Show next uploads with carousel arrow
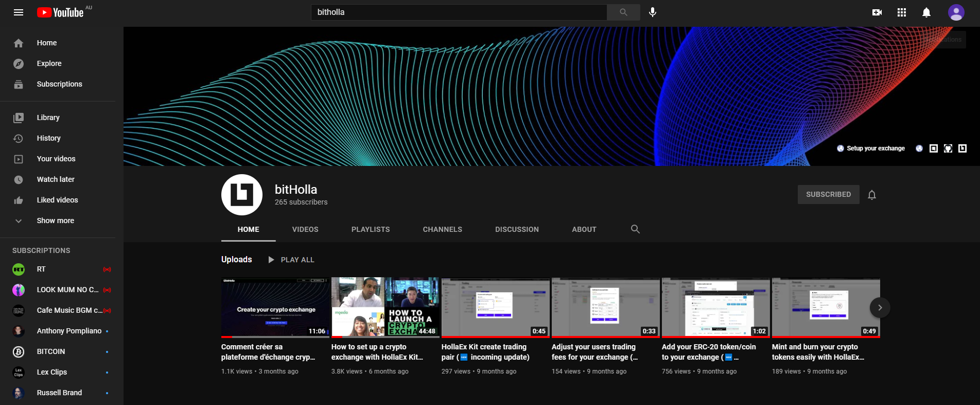This screenshot has width=980, height=405. (880, 308)
